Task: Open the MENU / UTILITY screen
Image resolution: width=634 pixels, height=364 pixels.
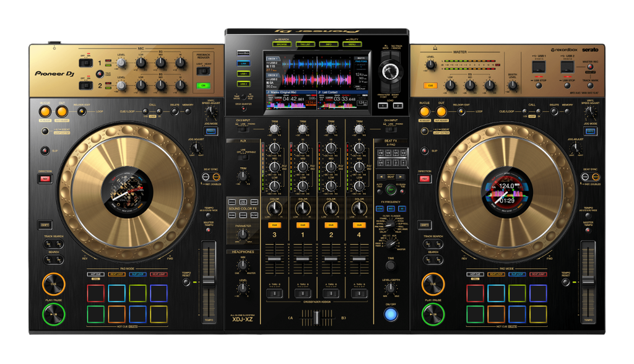Action: click(x=352, y=44)
